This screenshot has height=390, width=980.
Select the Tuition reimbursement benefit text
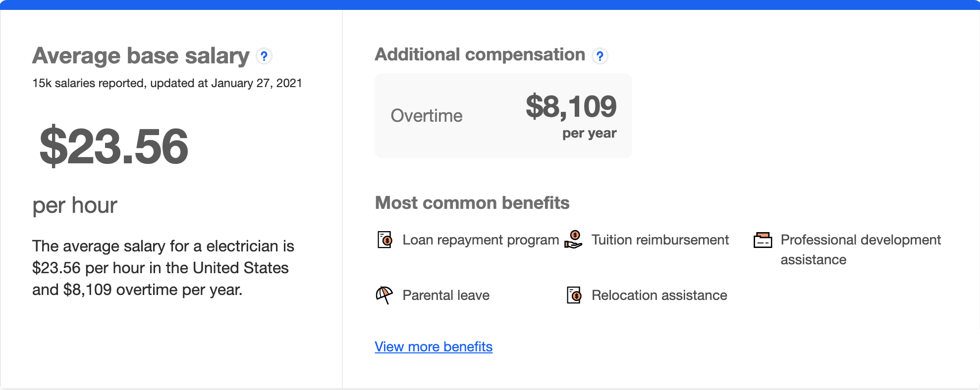[660, 240]
